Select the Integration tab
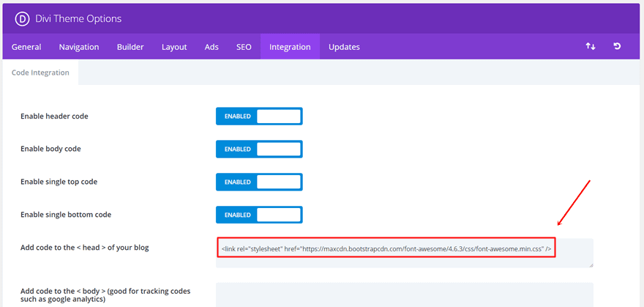This screenshot has width=644, height=307. click(290, 47)
